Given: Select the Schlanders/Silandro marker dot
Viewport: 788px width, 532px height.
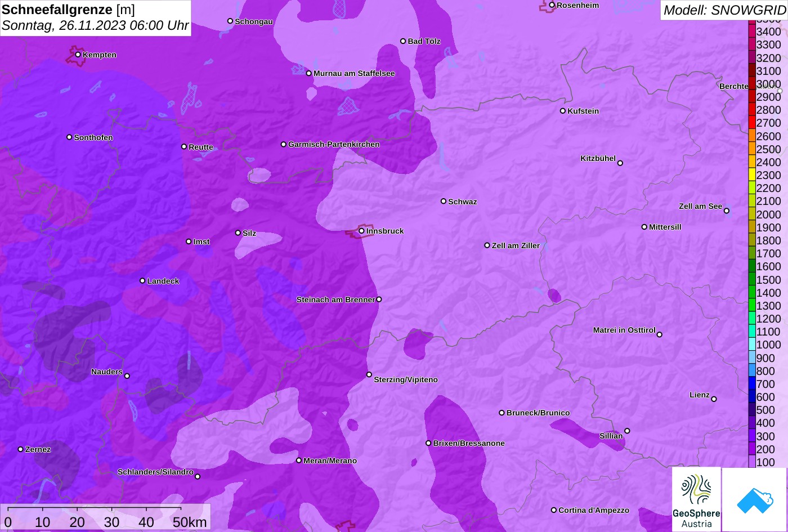Looking at the screenshot, I should point(198,477).
